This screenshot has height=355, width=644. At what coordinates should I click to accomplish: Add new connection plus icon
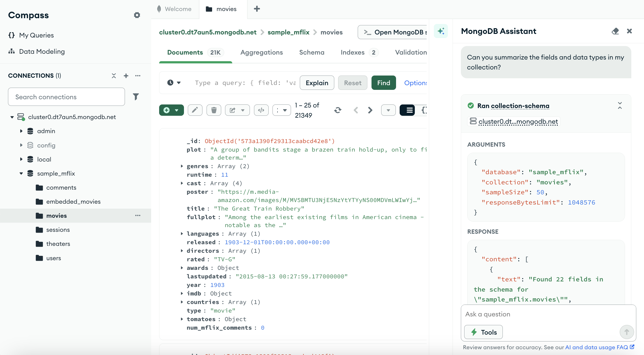[126, 76]
